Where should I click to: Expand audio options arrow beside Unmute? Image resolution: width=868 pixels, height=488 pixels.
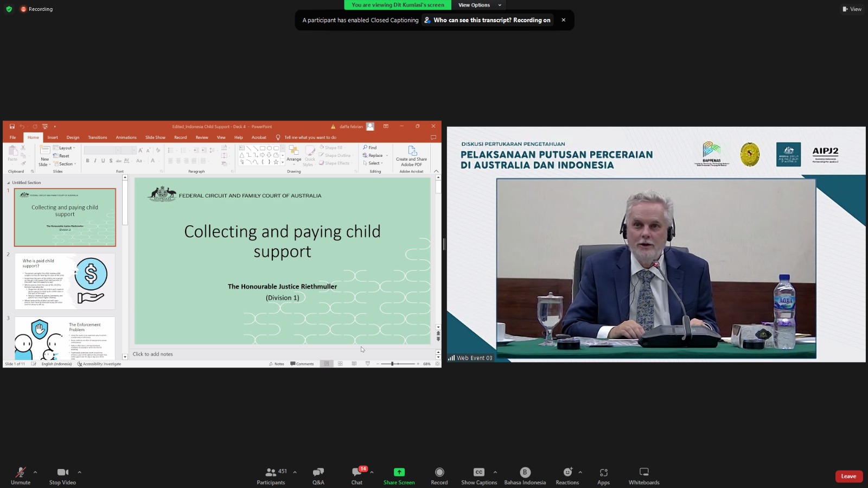35,472
